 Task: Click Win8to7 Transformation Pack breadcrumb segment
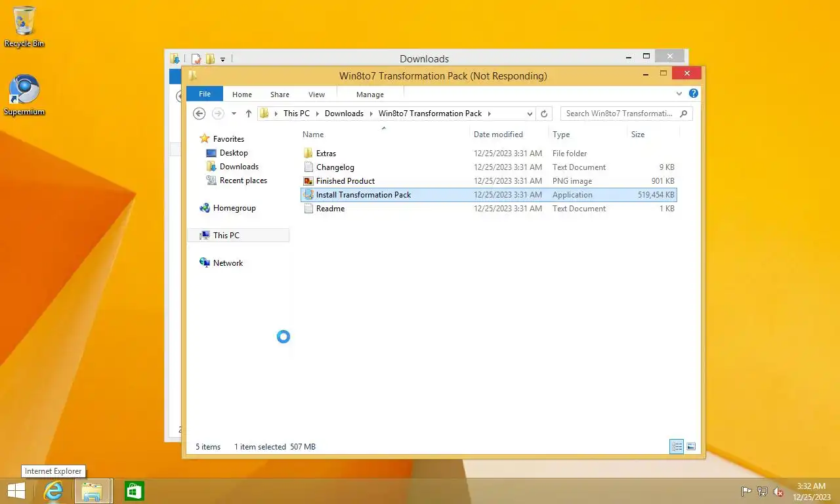click(430, 114)
